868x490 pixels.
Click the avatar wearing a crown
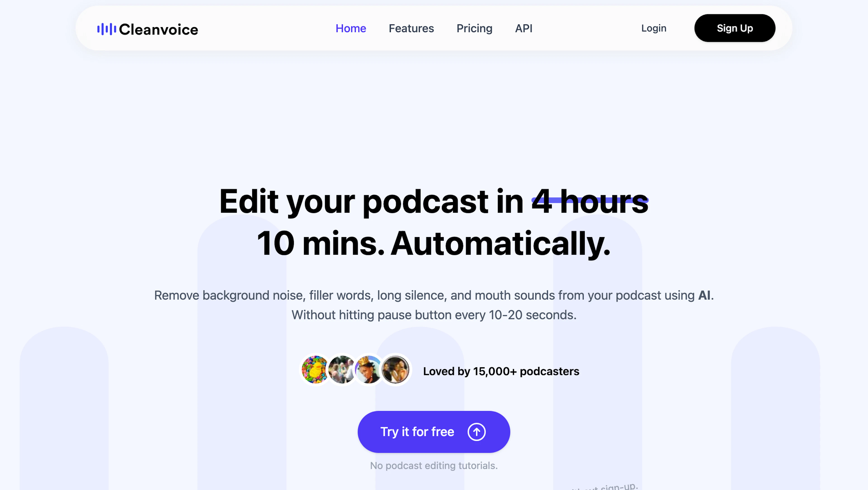(368, 370)
